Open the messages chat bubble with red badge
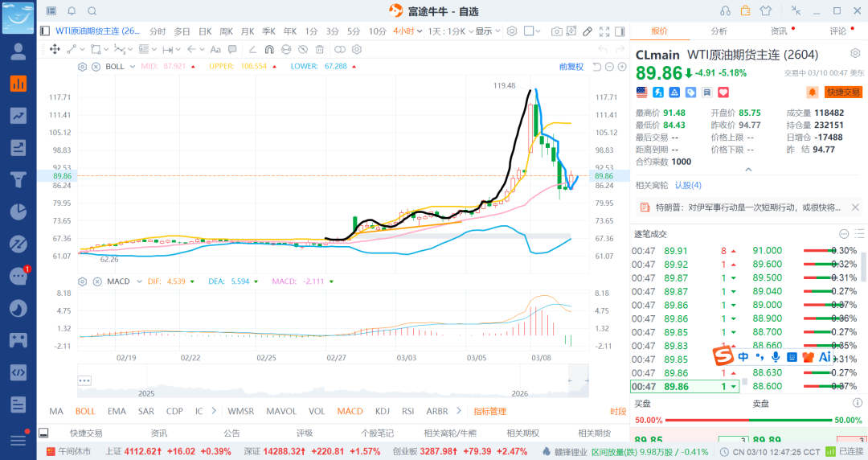 [18, 276]
